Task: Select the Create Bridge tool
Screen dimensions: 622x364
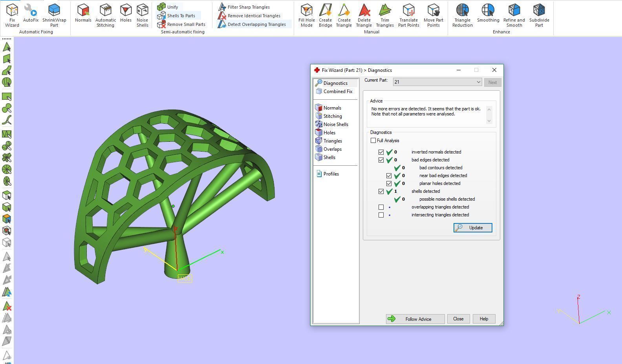Action: point(325,16)
